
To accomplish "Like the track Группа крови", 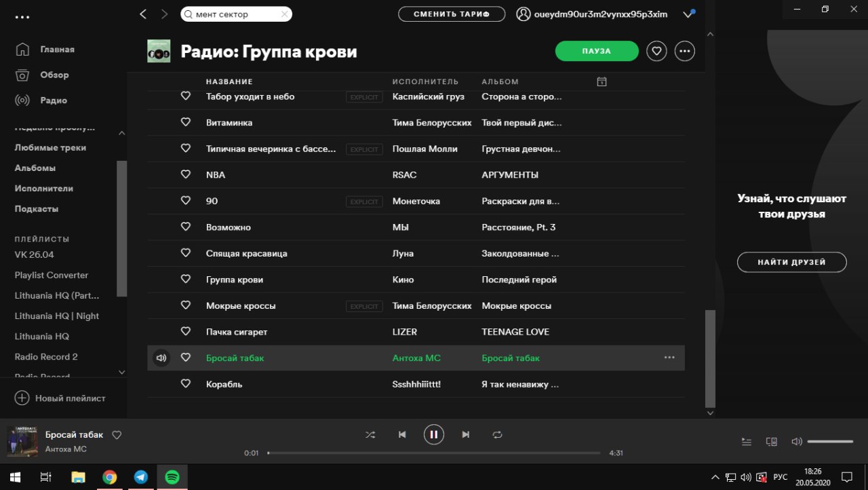I will [x=185, y=279].
